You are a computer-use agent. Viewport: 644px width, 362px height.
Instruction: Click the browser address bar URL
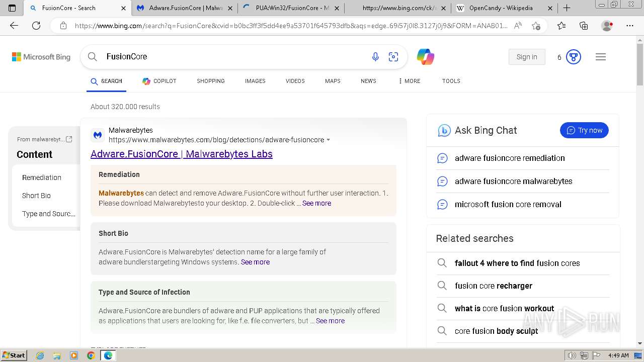[x=291, y=26]
